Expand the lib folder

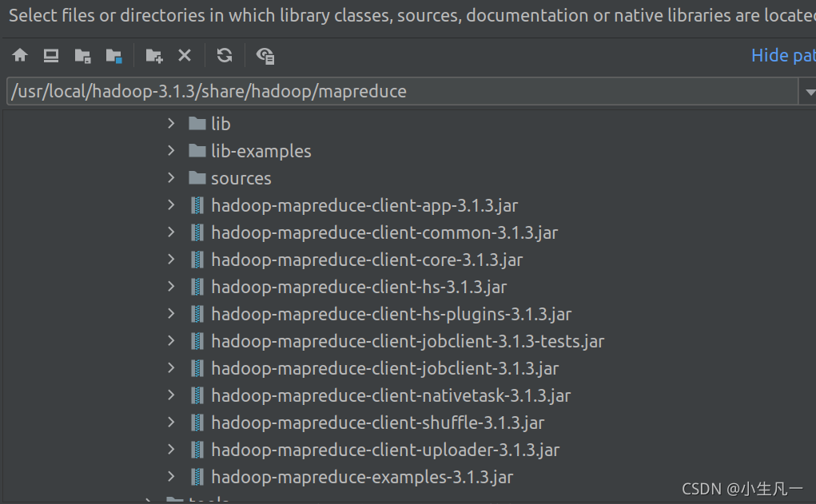171,124
